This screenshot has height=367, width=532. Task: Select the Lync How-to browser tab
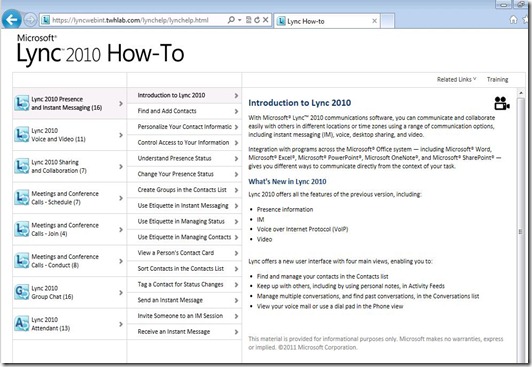tap(326, 21)
